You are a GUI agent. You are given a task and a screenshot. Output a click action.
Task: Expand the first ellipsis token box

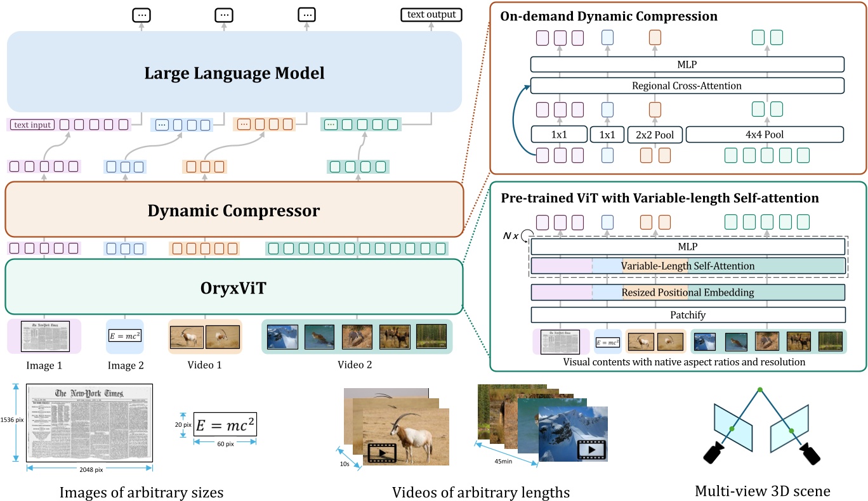pyautogui.click(x=141, y=14)
